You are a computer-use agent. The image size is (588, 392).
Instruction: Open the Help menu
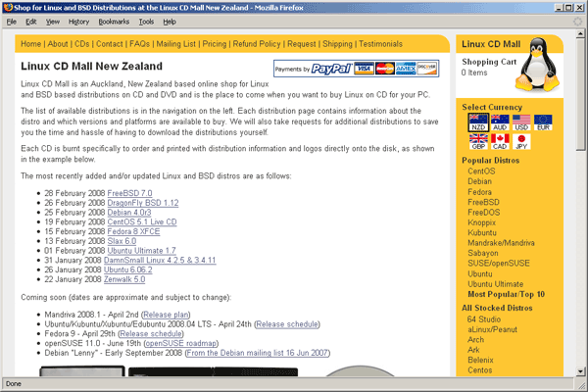pos(170,22)
